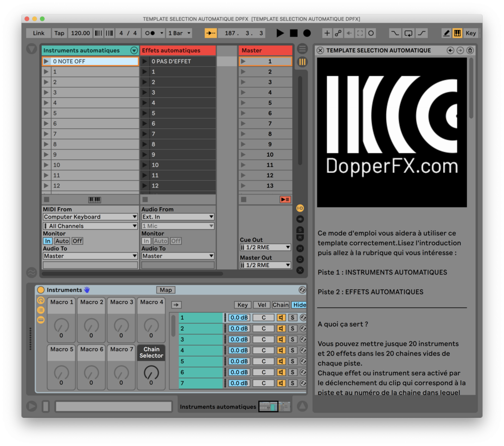The image size is (504, 446).
Task: Open the Computer Keyboard MIDI From dropdown
Action: (90, 217)
